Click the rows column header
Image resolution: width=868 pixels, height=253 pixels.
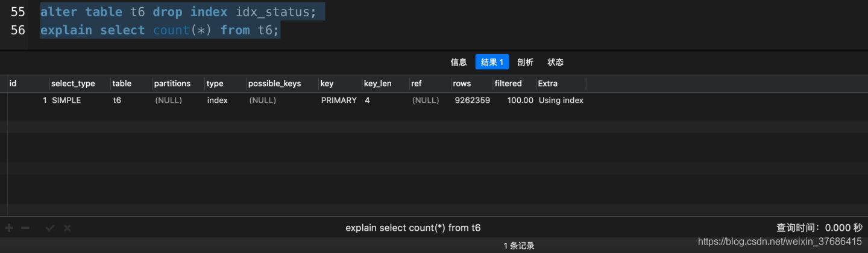[462, 84]
